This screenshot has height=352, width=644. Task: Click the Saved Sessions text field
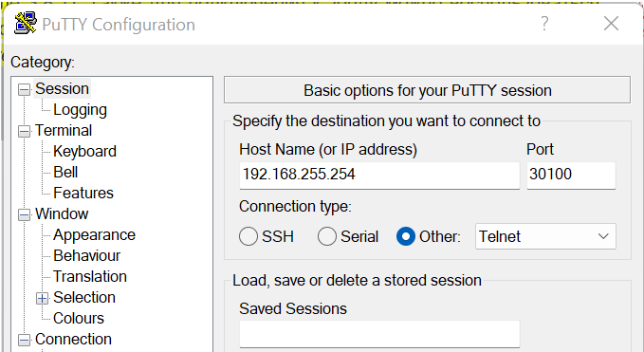[x=379, y=334]
